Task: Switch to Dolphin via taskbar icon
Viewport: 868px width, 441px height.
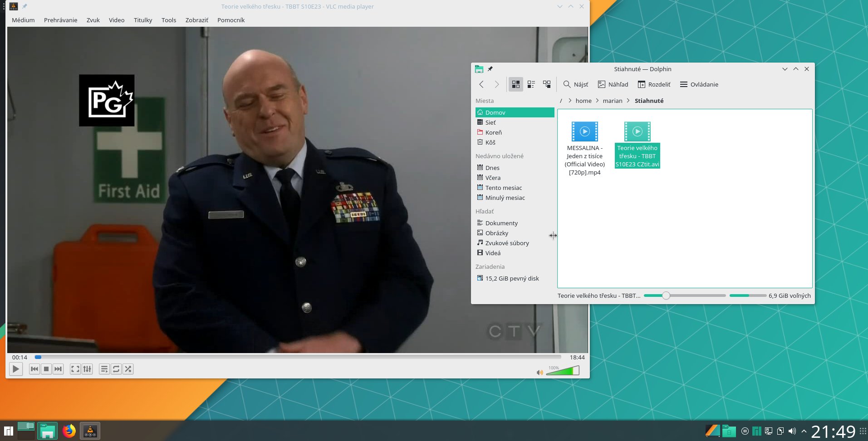Action: click(x=47, y=431)
